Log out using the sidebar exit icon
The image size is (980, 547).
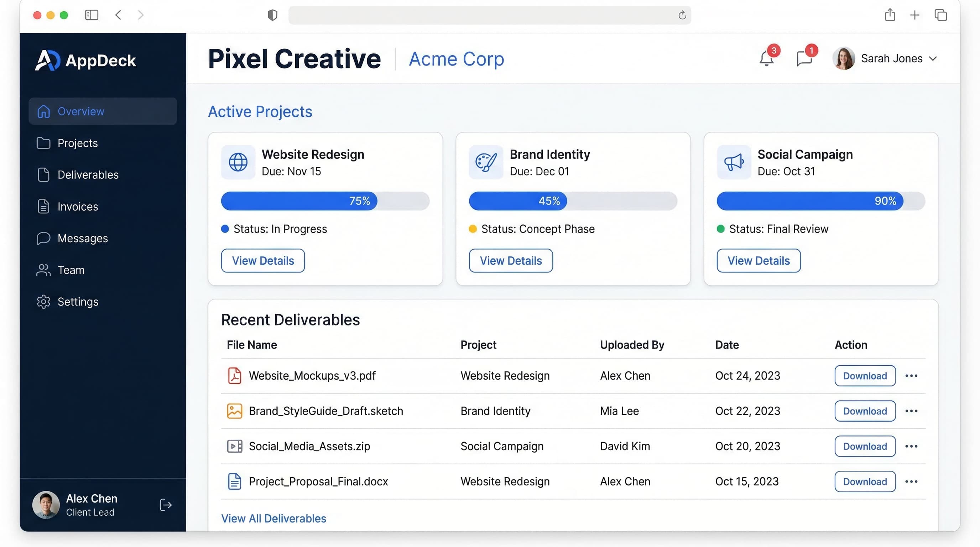point(166,505)
